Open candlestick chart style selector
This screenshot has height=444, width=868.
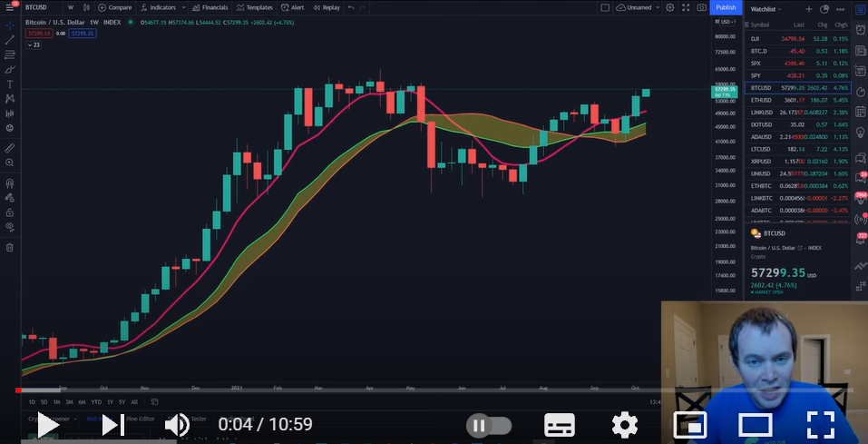pos(86,8)
